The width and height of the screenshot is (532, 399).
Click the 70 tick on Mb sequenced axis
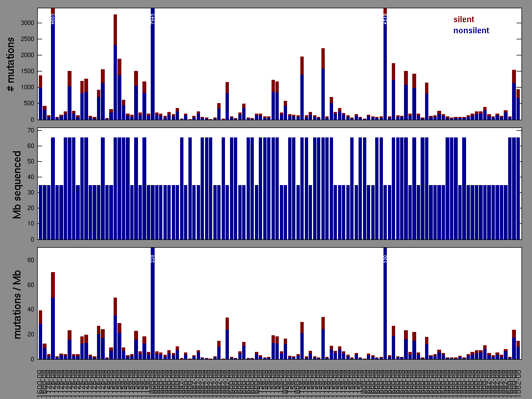tap(31, 130)
